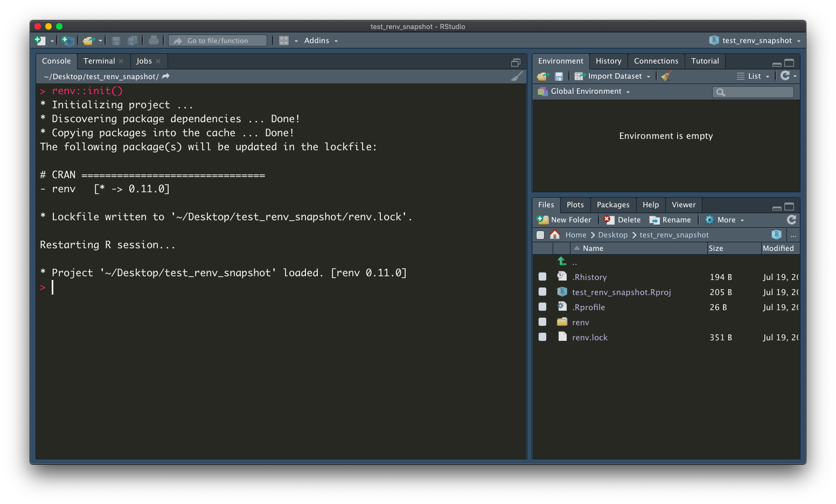Refresh the environment pane
Viewport: 836px width, 504px height.
coord(785,76)
